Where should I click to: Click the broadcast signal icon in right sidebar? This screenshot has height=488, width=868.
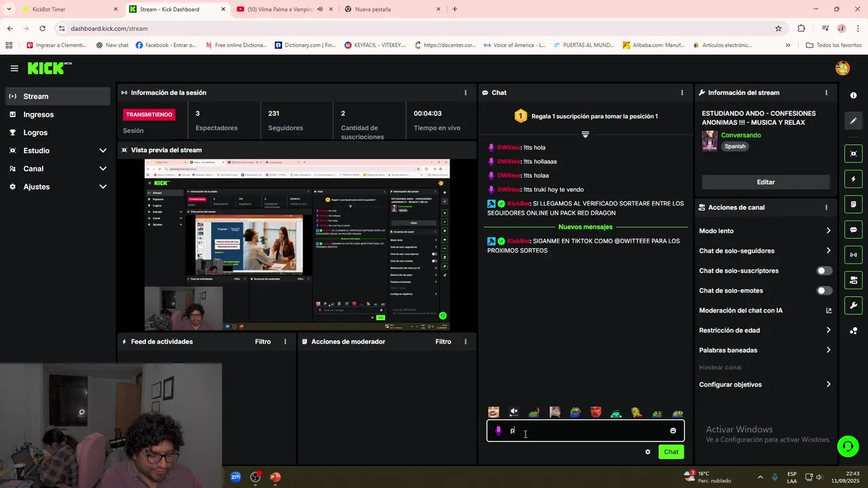coord(853,255)
